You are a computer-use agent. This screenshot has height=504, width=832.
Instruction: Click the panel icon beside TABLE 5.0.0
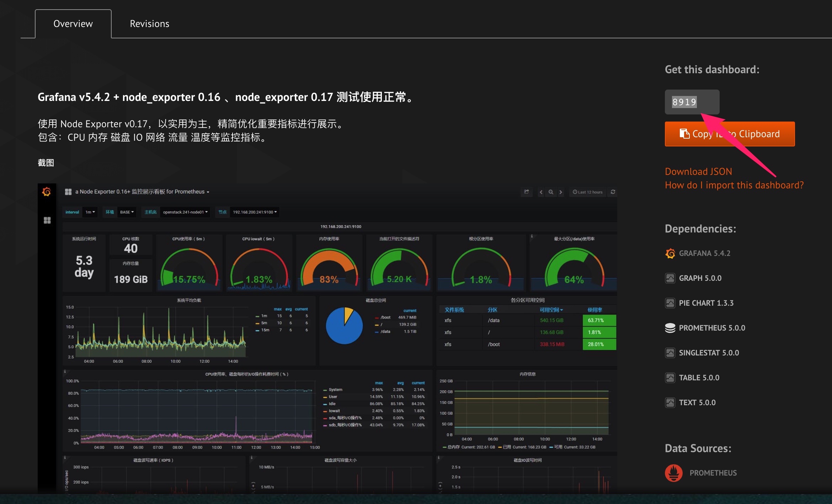point(670,378)
